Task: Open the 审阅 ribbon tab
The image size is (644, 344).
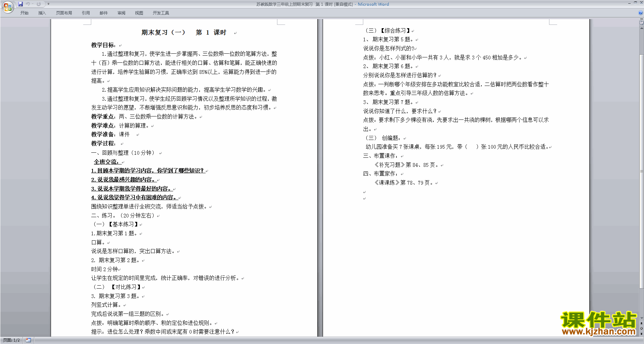Action: 121,13
